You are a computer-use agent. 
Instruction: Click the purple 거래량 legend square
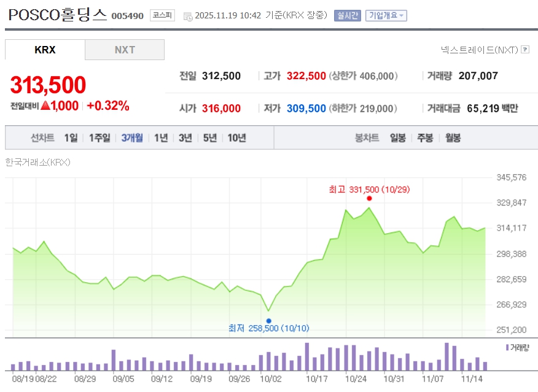coord(507,347)
